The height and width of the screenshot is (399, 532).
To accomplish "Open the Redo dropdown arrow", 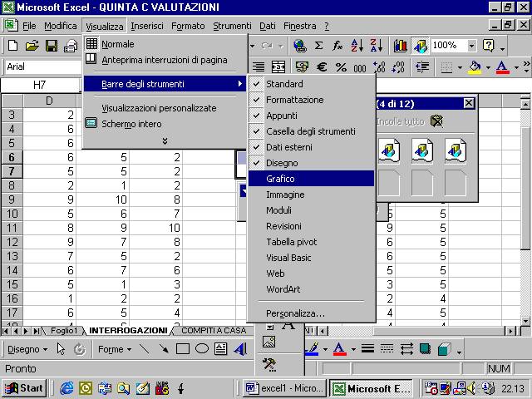I will pyautogui.click(x=281, y=46).
